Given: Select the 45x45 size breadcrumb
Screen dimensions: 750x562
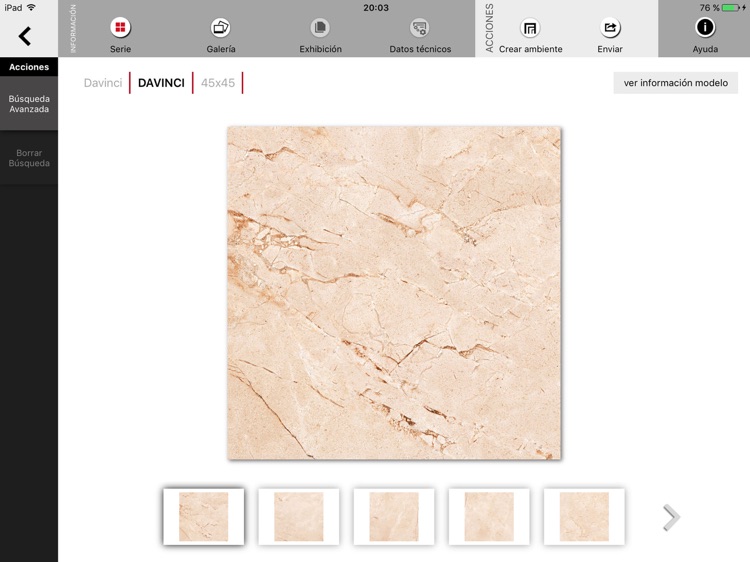Looking at the screenshot, I should (218, 83).
